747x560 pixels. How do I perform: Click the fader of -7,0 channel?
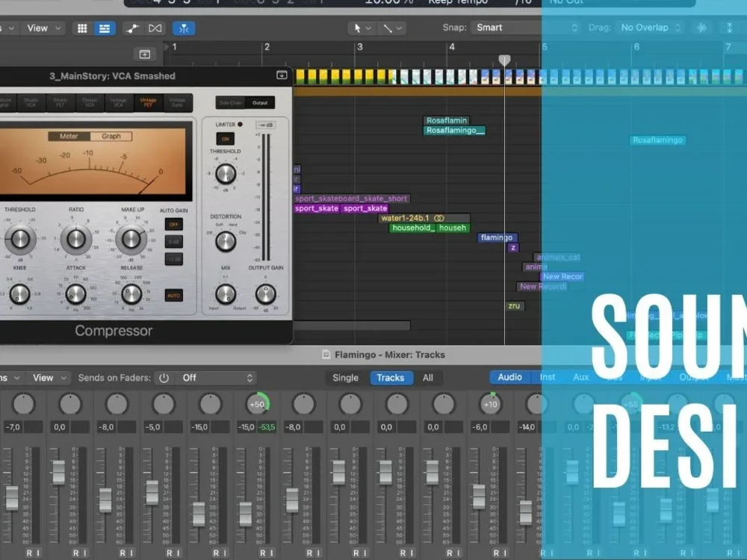[x=12, y=498]
